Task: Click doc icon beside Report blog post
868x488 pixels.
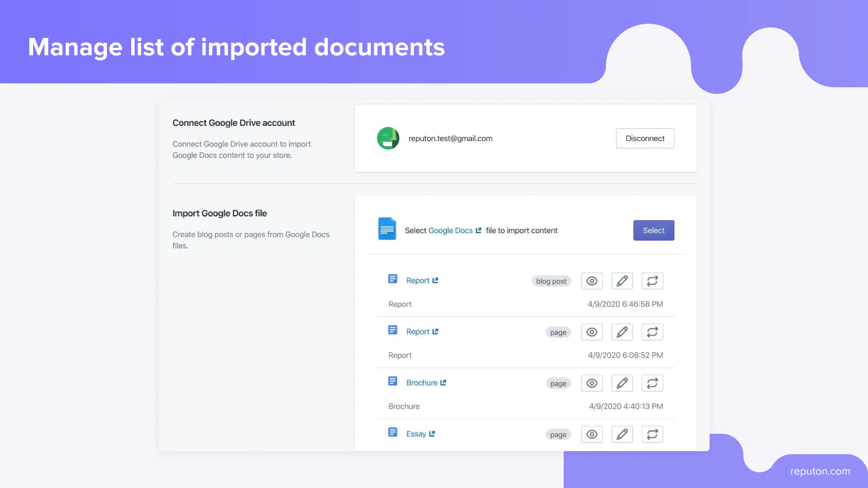Action: click(393, 279)
